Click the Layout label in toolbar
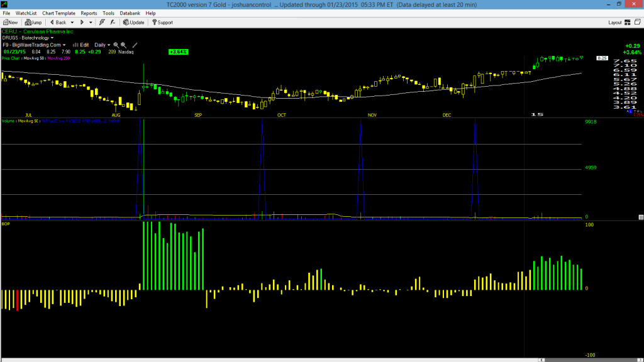Image resolution: width=644 pixels, height=362 pixels. pyautogui.click(x=615, y=23)
